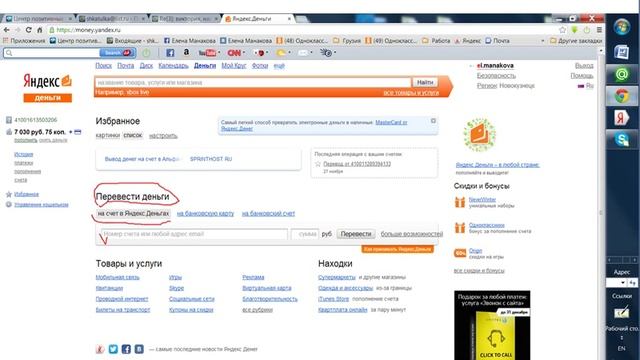Click the сумма amount field
This screenshot has width=640, height=360.
(305, 234)
